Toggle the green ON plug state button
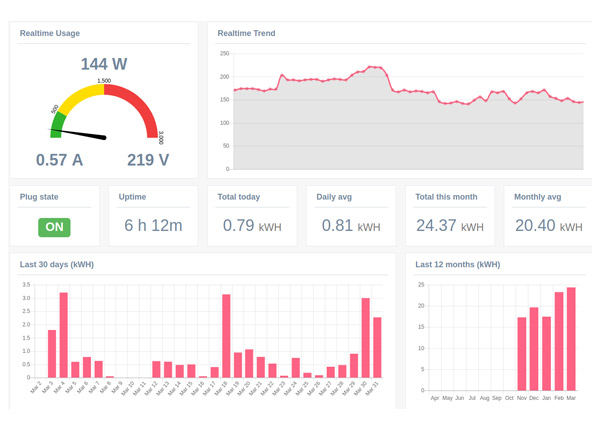The image size is (600, 431). coord(54,227)
